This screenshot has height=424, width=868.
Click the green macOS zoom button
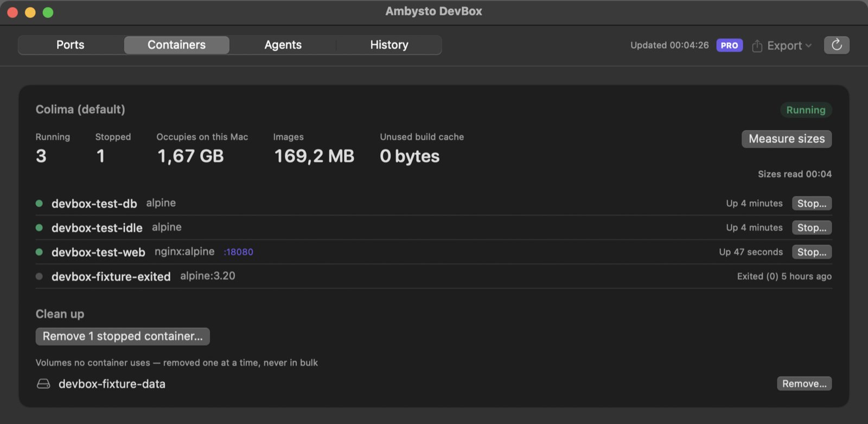(48, 12)
